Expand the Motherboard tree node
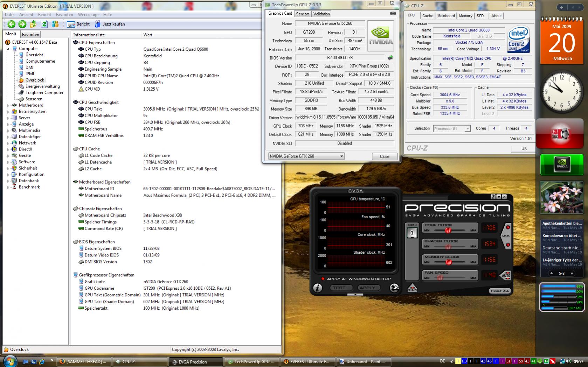The width and height of the screenshot is (588, 367). (x=8, y=105)
